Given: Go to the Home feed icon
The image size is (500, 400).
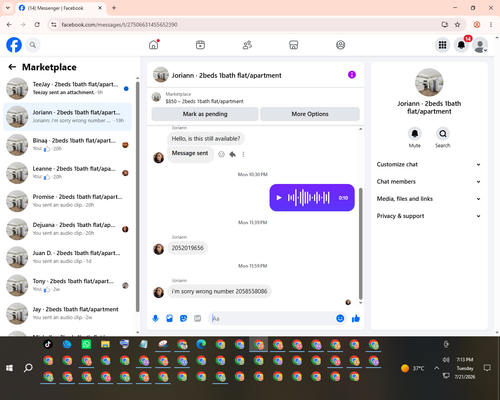Looking at the screenshot, I should (x=154, y=45).
